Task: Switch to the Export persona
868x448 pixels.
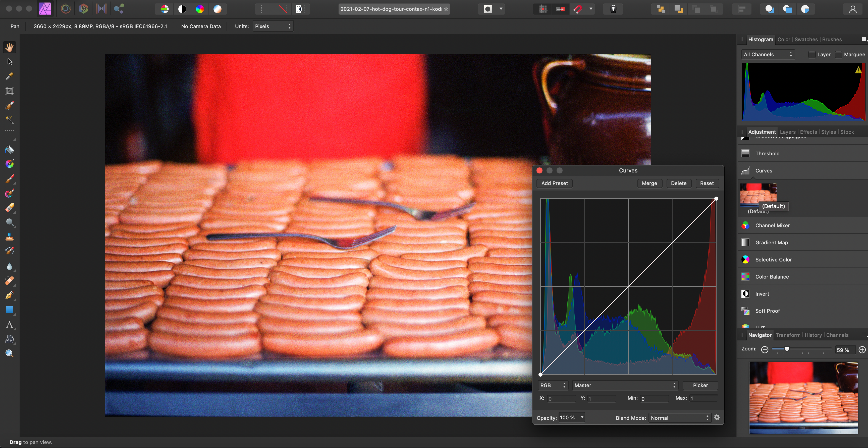Action: [x=119, y=9]
